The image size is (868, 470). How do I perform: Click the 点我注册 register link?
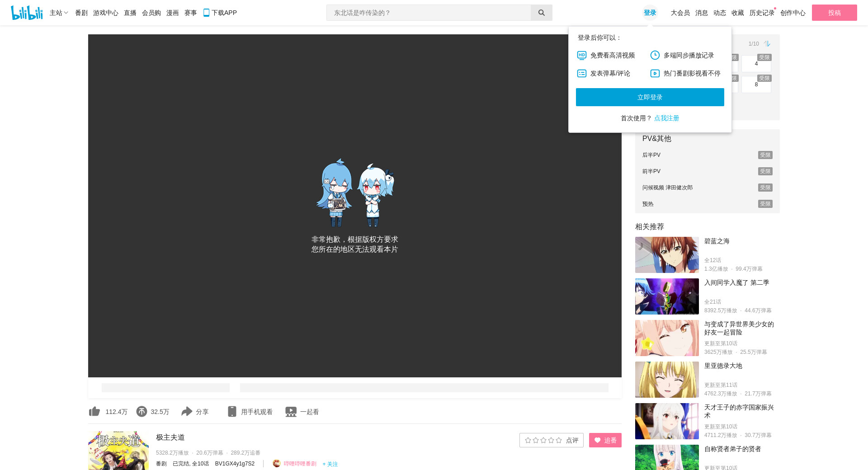pos(666,118)
